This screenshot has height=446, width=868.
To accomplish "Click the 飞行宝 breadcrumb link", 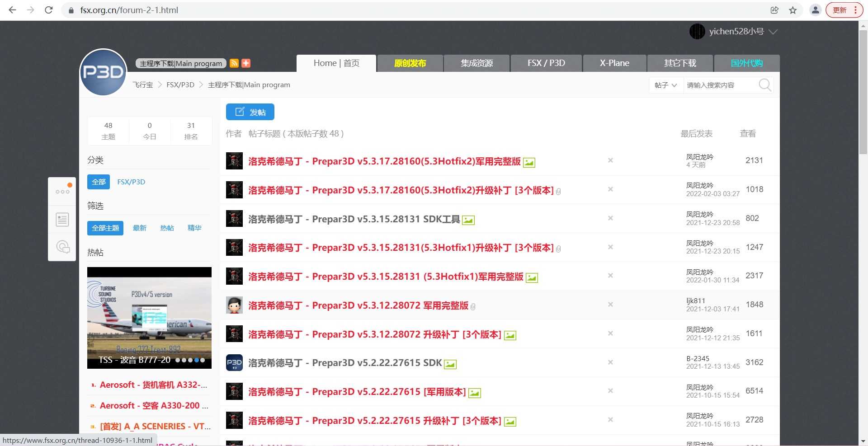I will click(143, 85).
